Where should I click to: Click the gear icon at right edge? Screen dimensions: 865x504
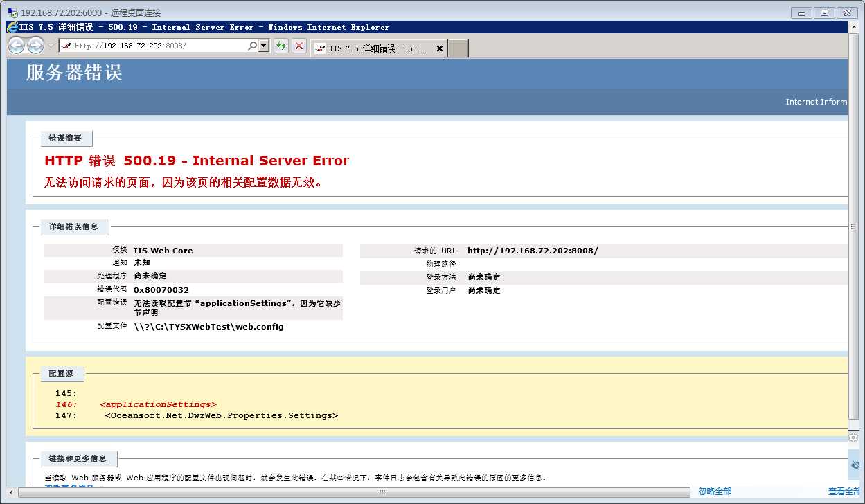coord(854,438)
